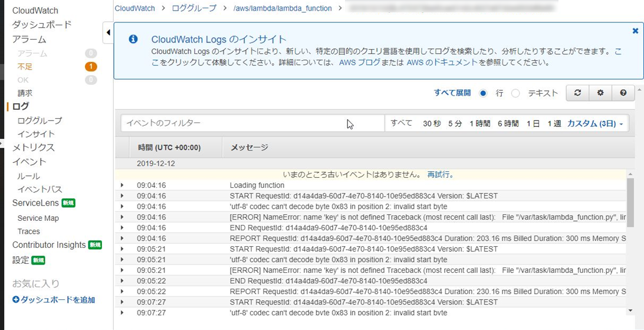Open アラーム section in sidebar
The height and width of the screenshot is (330, 644).
click(x=29, y=40)
